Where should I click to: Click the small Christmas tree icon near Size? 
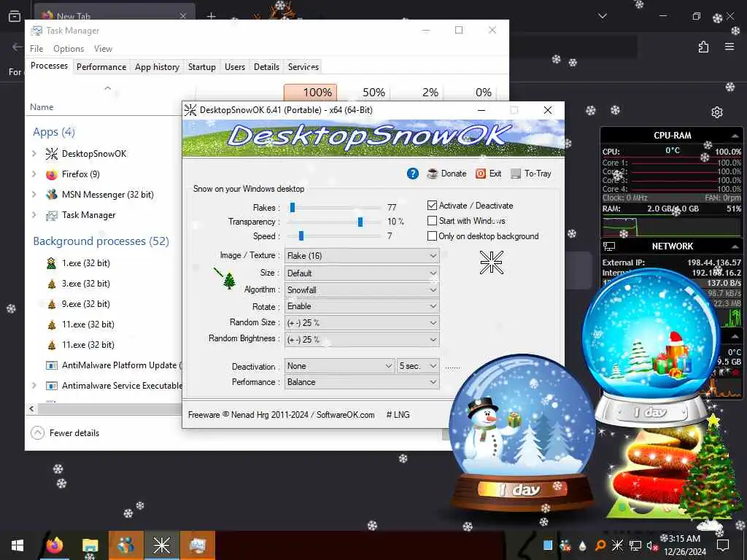(229, 281)
